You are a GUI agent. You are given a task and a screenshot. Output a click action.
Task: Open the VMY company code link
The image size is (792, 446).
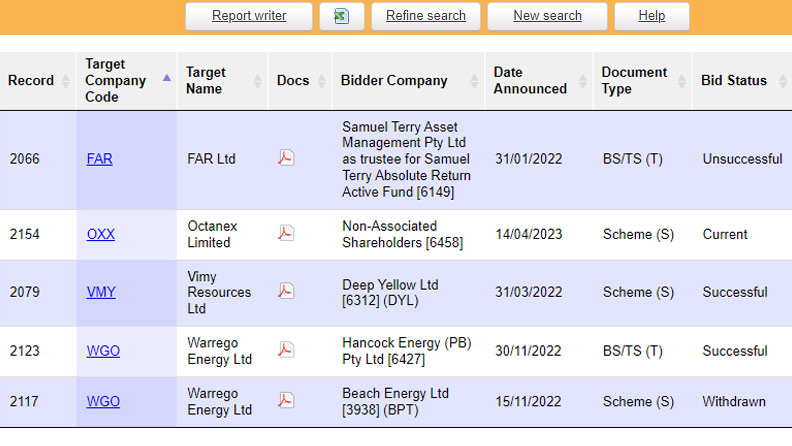pos(101,293)
